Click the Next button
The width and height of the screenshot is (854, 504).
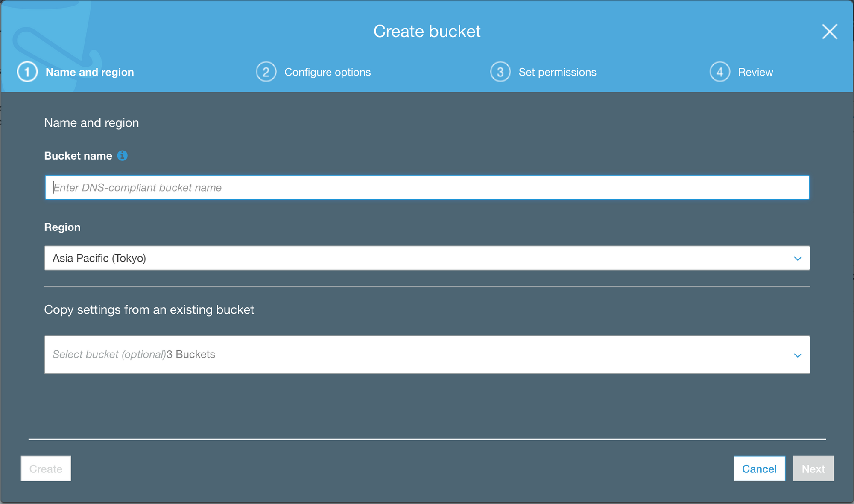(x=813, y=468)
